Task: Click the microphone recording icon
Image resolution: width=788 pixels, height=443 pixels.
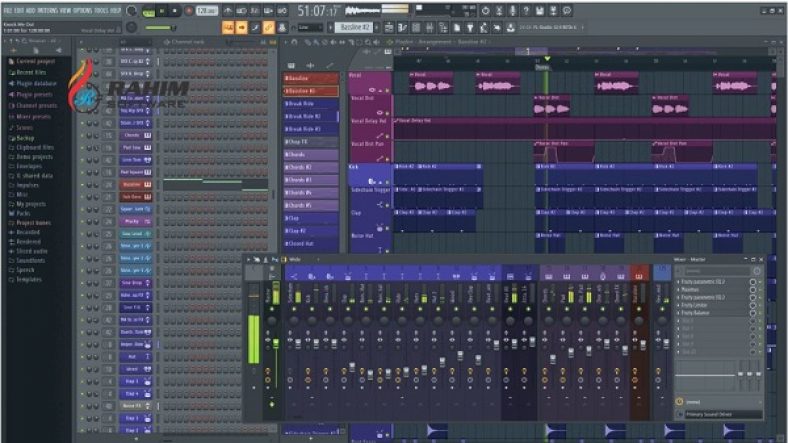Action: [x=513, y=11]
